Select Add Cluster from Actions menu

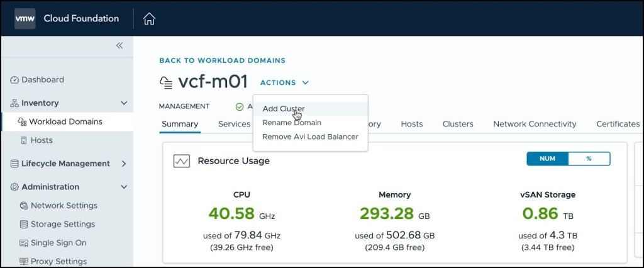pyautogui.click(x=284, y=109)
